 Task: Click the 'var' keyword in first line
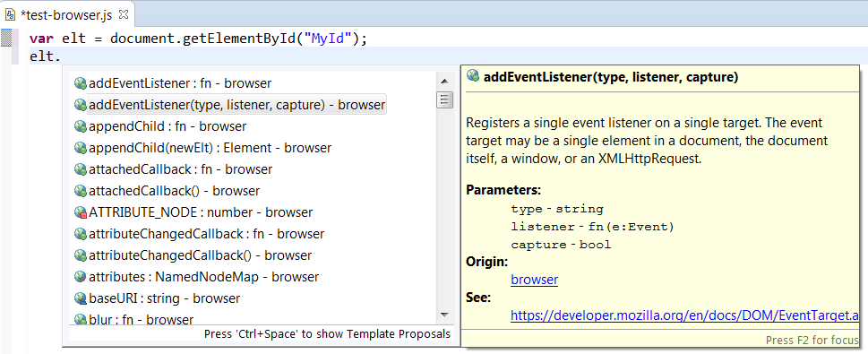coord(41,39)
